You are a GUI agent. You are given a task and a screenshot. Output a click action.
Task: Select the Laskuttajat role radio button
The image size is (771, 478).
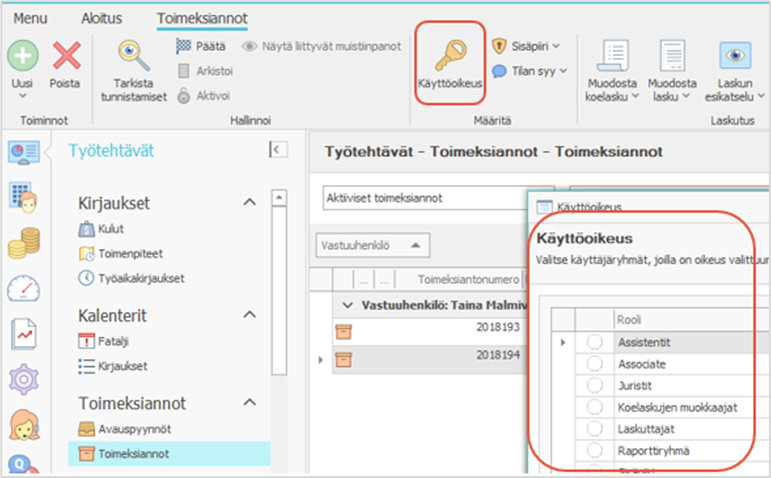595,429
